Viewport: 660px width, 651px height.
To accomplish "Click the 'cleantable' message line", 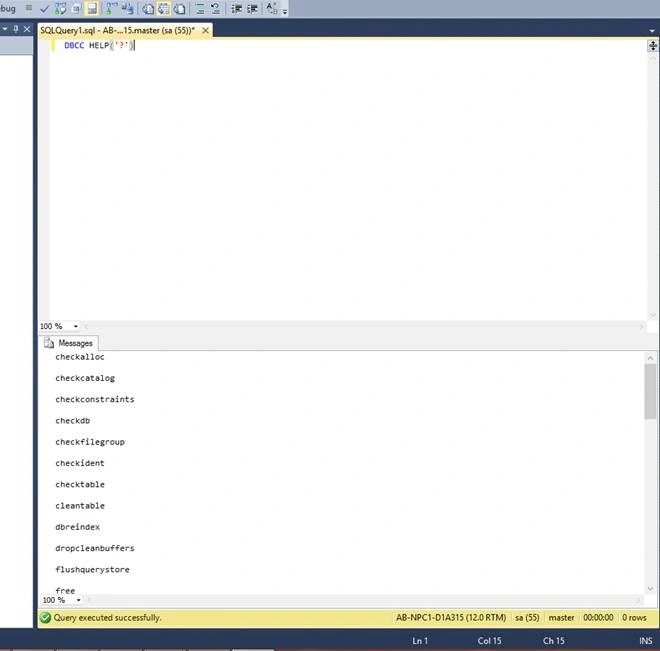I will 80,505.
